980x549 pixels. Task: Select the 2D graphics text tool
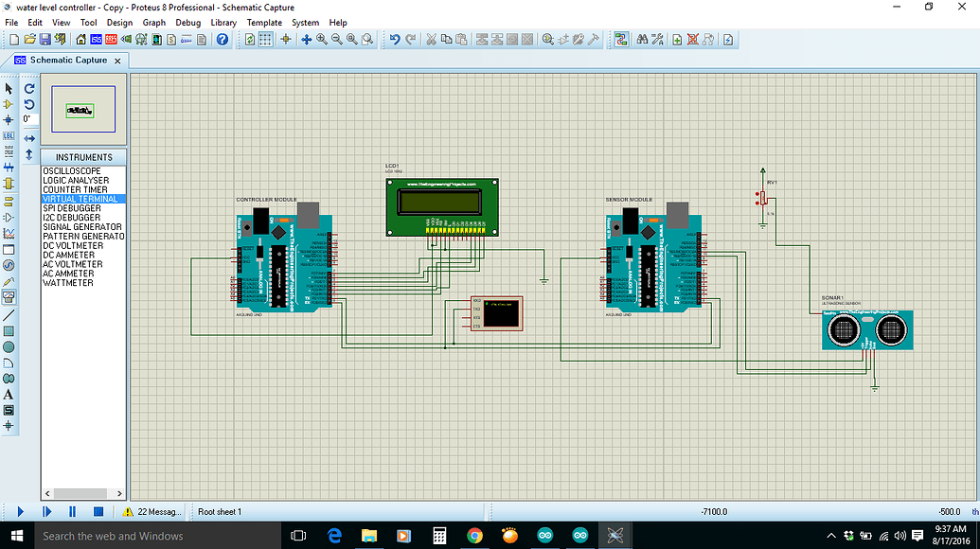(9, 393)
